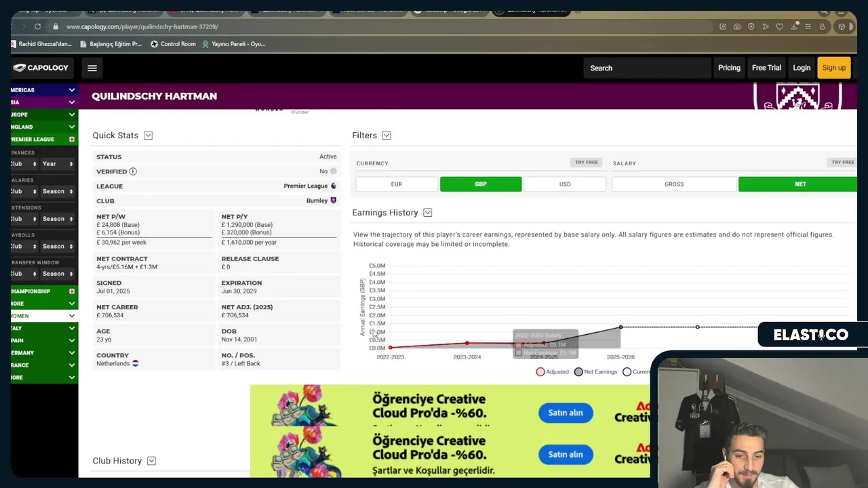This screenshot has height=488, width=868.
Task: Open Rachid Ghezzal'dan bookmark
Action: tap(41, 44)
